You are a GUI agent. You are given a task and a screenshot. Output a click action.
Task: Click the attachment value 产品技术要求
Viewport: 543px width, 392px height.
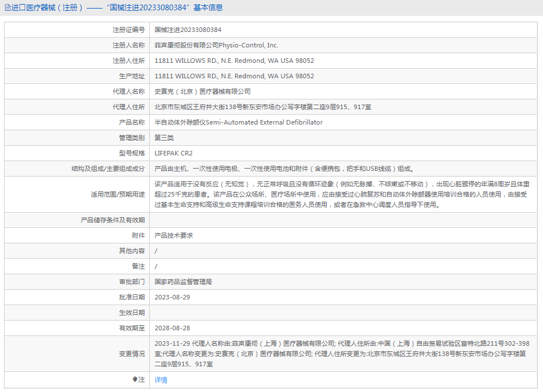pos(174,235)
